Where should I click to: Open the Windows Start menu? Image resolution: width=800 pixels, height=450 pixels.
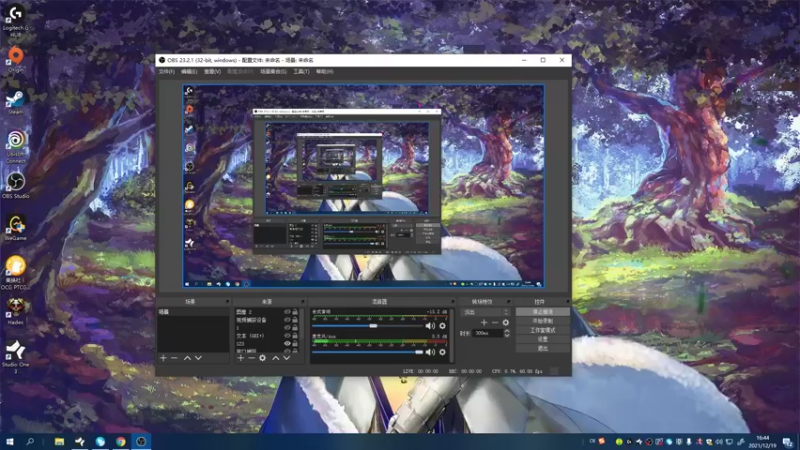[10, 441]
